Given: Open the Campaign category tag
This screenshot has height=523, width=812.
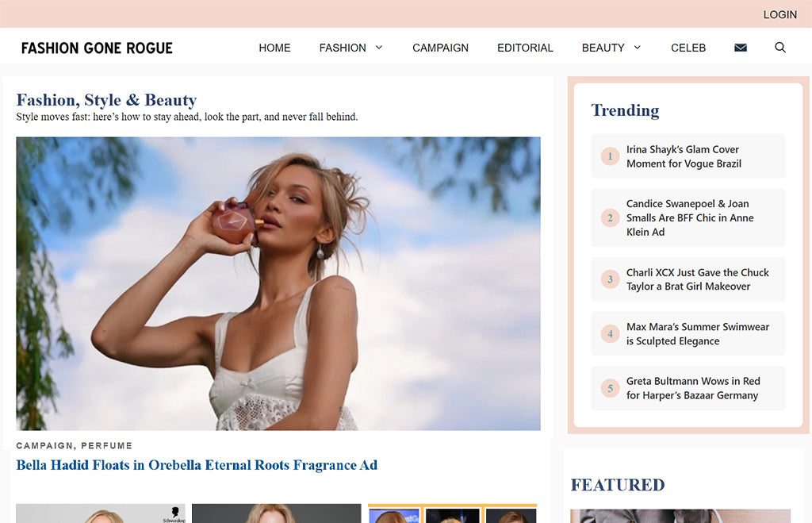Looking at the screenshot, I should (x=44, y=446).
